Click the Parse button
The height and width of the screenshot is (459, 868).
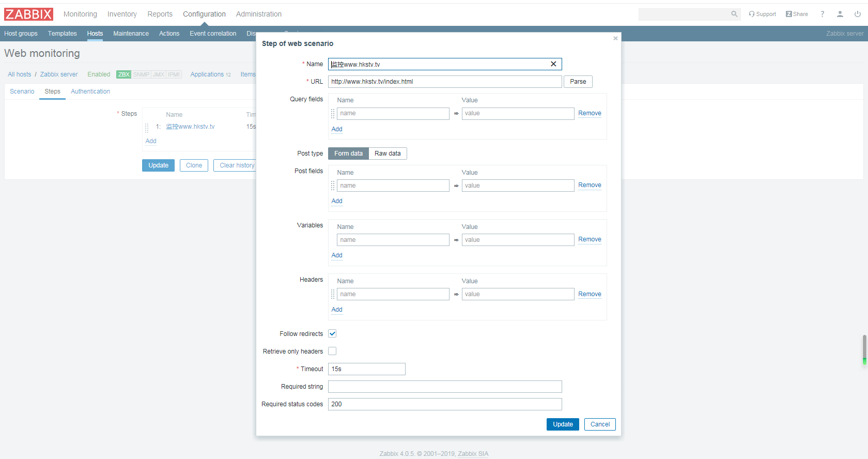tap(578, 82)
